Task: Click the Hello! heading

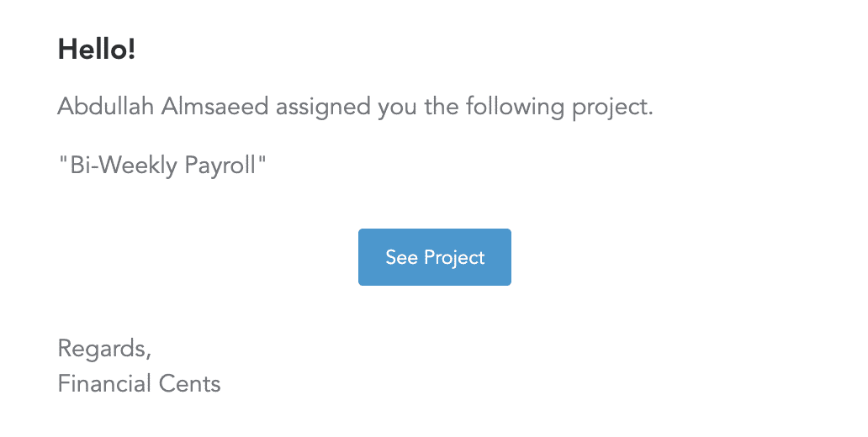Action: pos(97,50)
